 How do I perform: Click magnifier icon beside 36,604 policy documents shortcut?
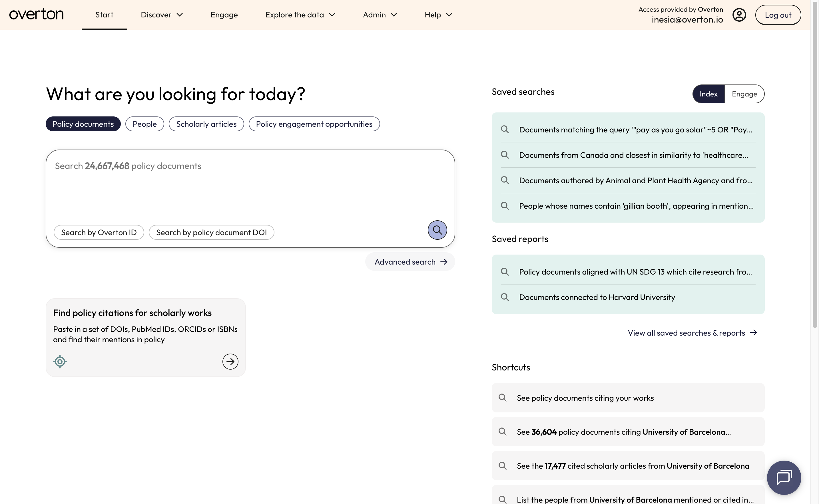[503, 432]
